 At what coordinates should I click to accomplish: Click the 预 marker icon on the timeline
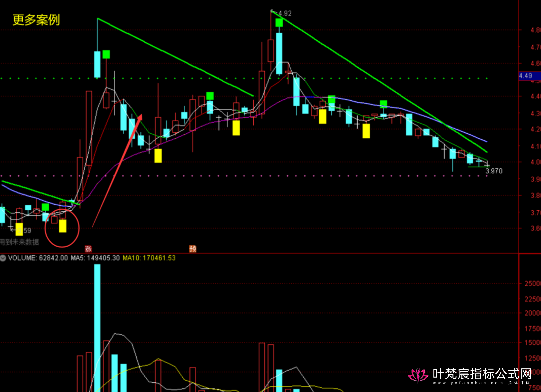pos(192,249)
